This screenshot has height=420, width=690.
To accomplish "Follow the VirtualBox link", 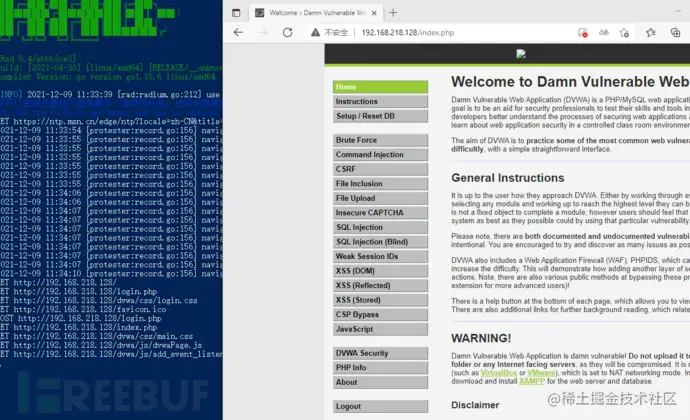I will (x=499, y=373).
